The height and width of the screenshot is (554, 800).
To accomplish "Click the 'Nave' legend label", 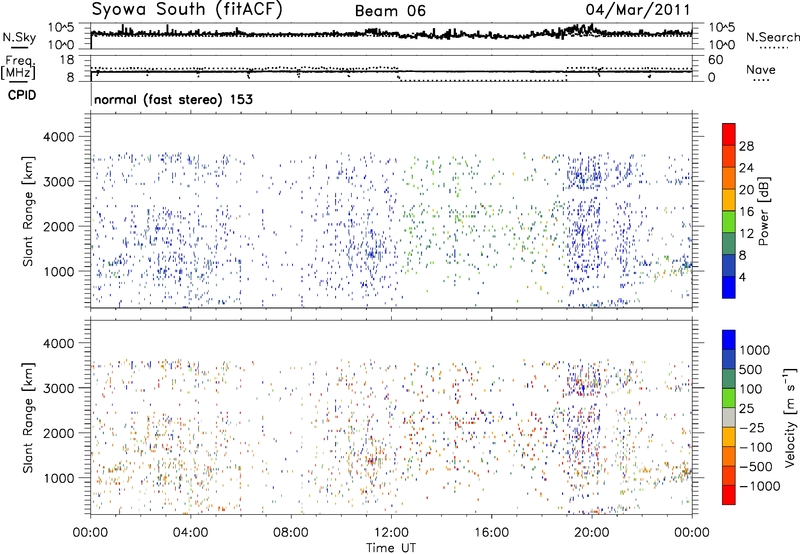I will click(x=761, y=70).
